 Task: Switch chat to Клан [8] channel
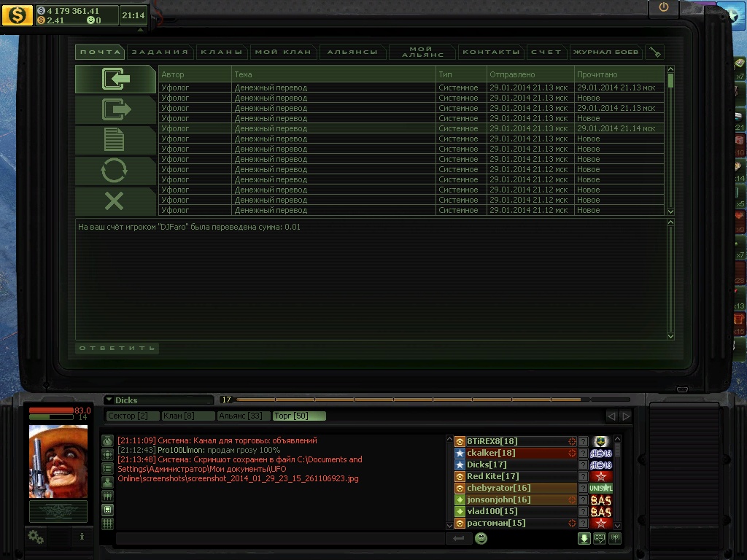pyautogui.click(x=187, y=416)
